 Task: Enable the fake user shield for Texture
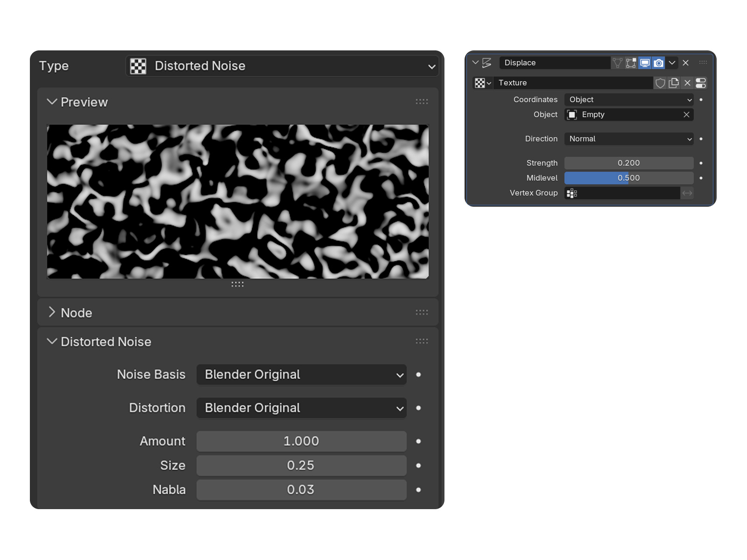[x=660, y=83]
